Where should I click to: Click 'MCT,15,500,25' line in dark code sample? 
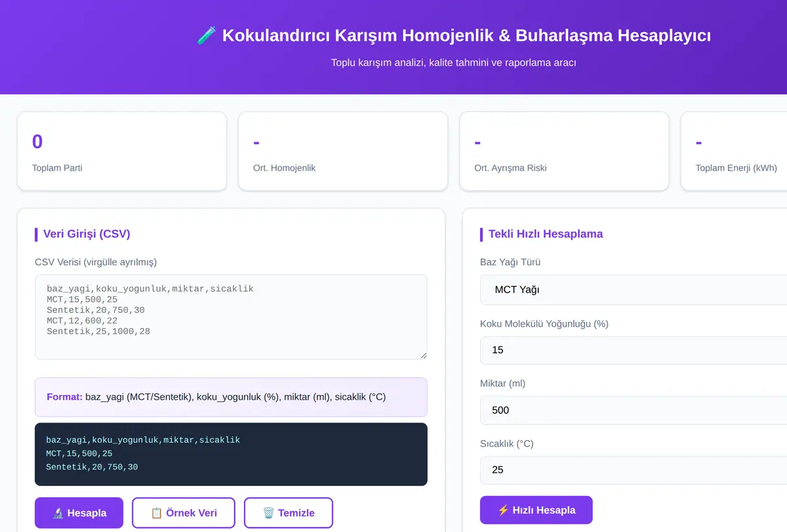point(79,453)
